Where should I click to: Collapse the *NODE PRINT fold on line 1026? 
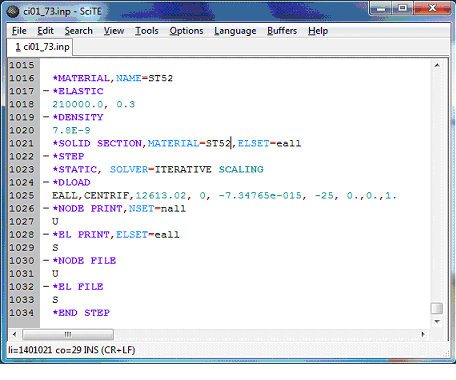[x=46, y=208]
